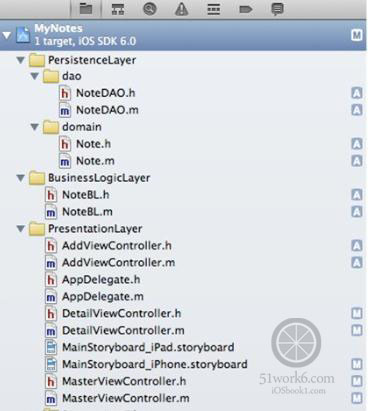Click the header icon of NoteBL.h

(x=51, y=195)
